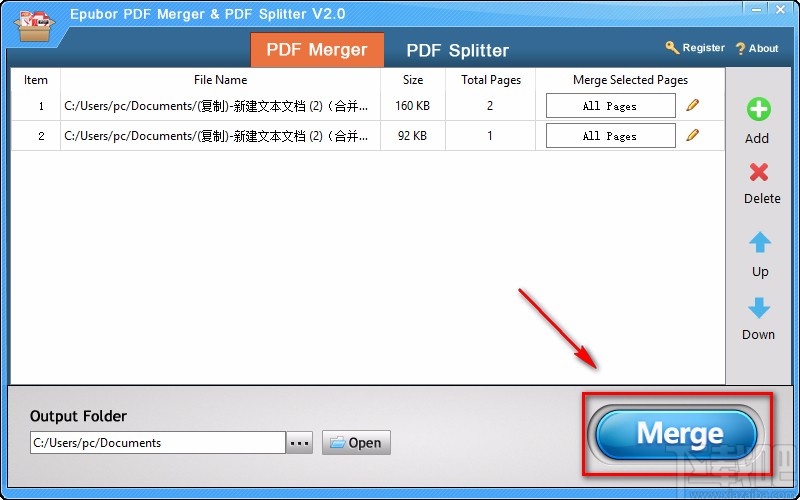Viewport: 800px width, 500px height.
Task: Click the 92 KB size cell
Action: [x=413, y=136]
